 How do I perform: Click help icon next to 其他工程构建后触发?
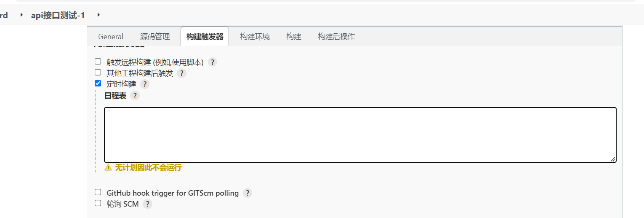[181, 73]
